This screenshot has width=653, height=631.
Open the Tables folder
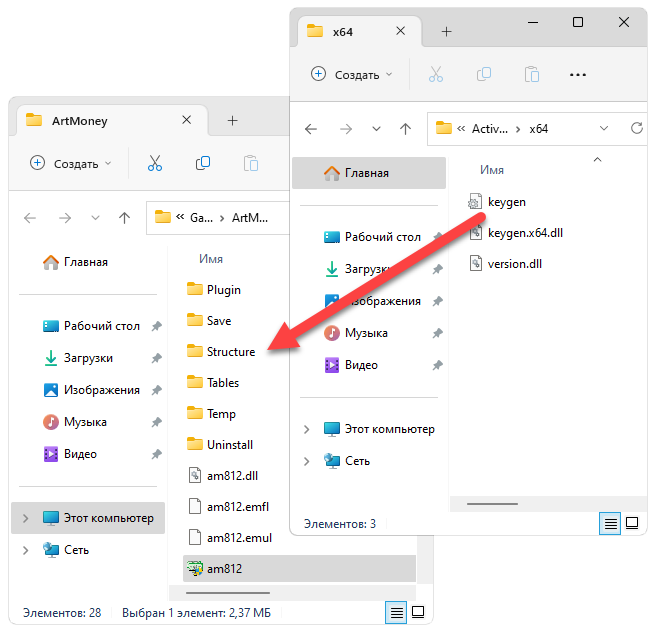pos(213,382)
